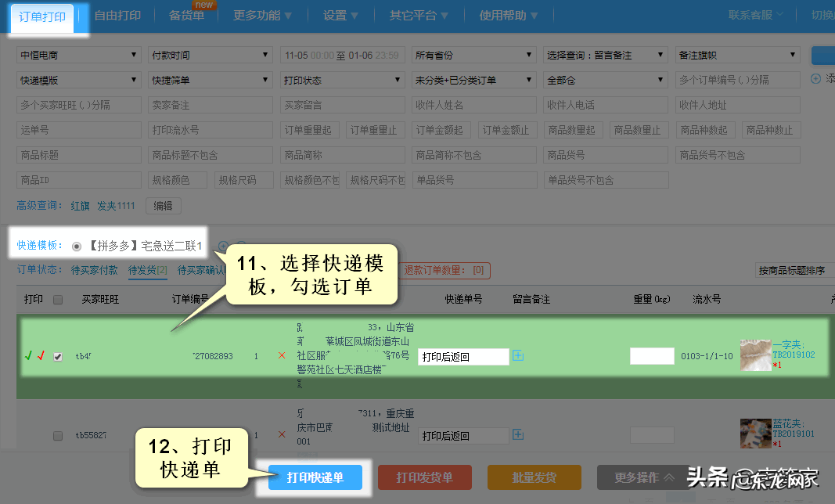
Task: Click the 快递单号 input showing 打印后返回
Action: tap(462, 355)
